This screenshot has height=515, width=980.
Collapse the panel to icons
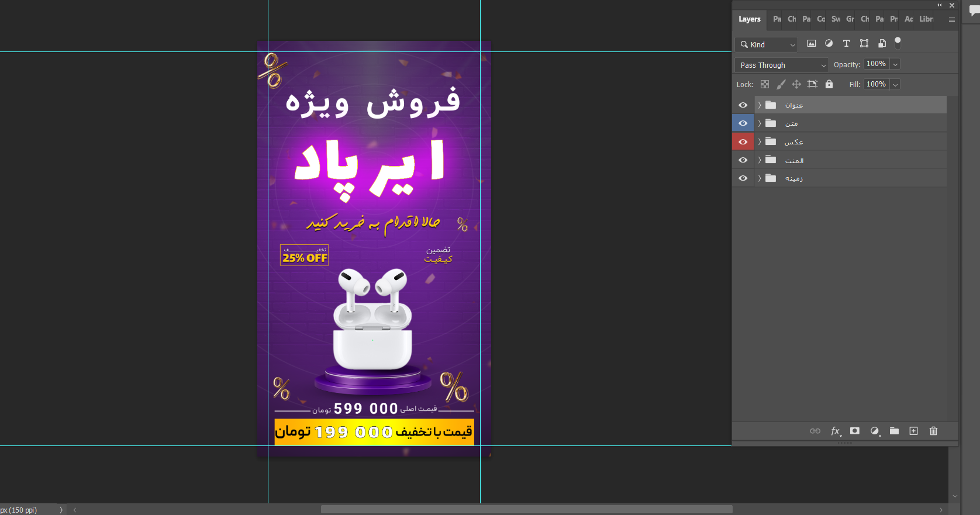tap(940, 5)
